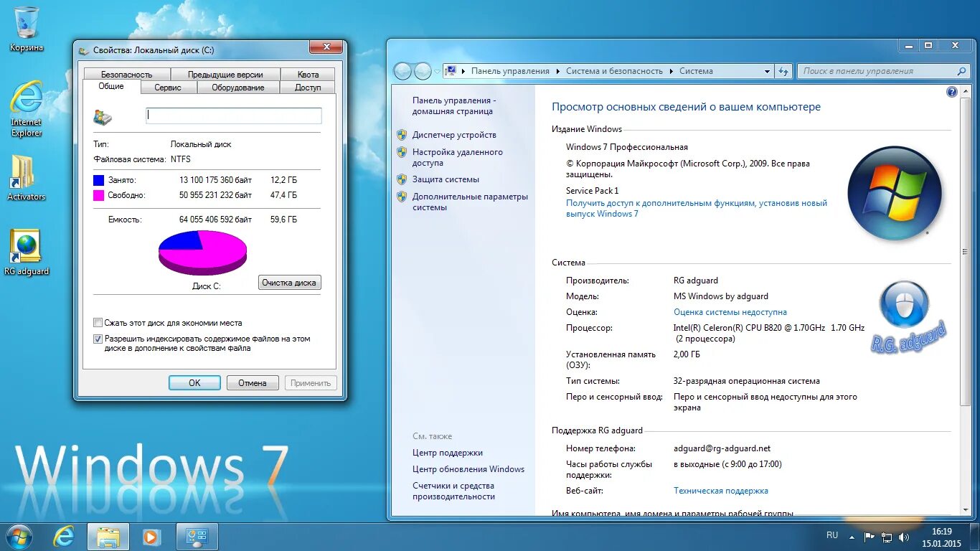Click OK in the disk Properties dialog
The width and height of the screenshot is (980, 551).
pyautogui.click(x=194, y=383)
